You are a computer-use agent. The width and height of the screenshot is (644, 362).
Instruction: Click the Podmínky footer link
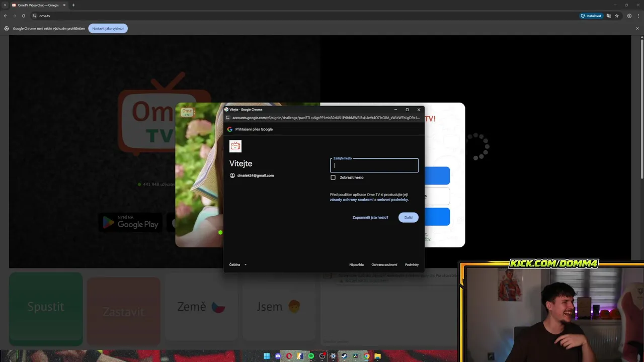(x=412, y=264)
